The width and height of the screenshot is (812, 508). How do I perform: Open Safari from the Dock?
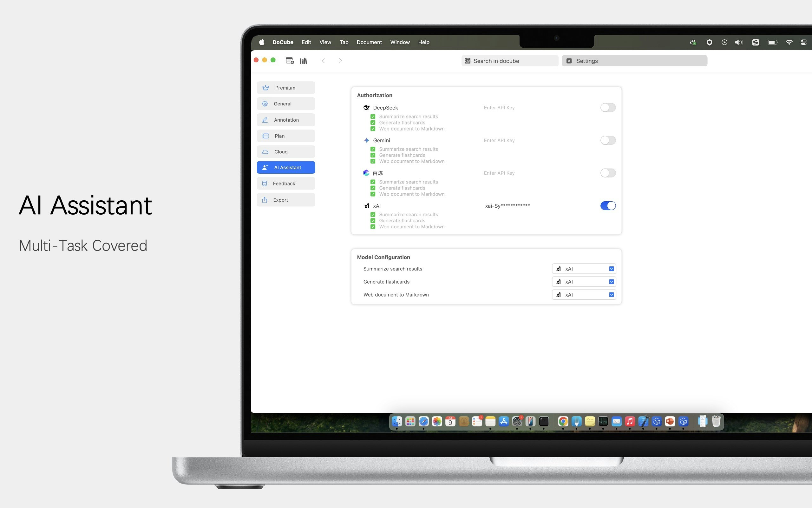423,421
